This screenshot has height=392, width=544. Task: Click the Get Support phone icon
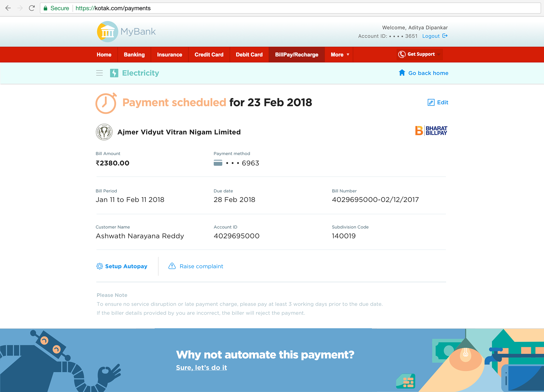pos(401,54)
